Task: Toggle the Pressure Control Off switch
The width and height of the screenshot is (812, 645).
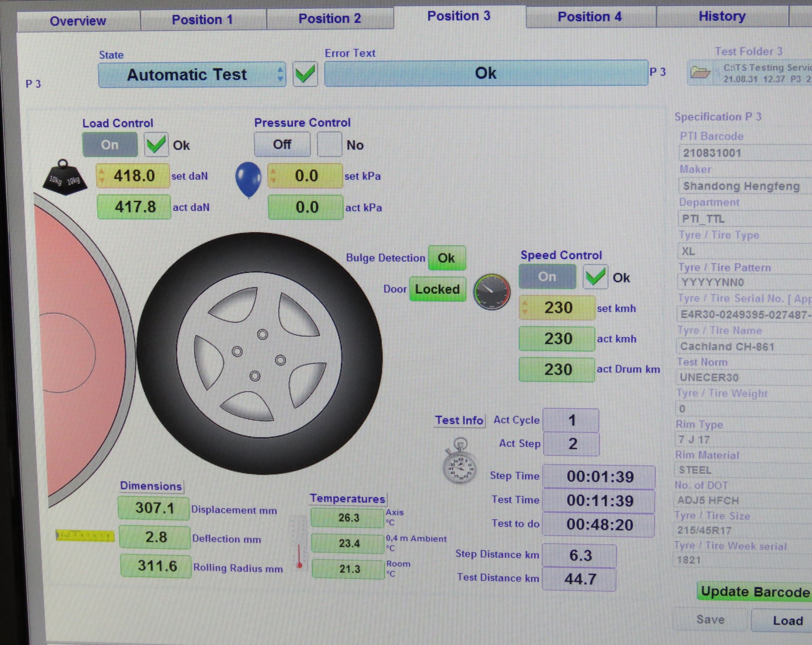Action: tap(282, 144)
